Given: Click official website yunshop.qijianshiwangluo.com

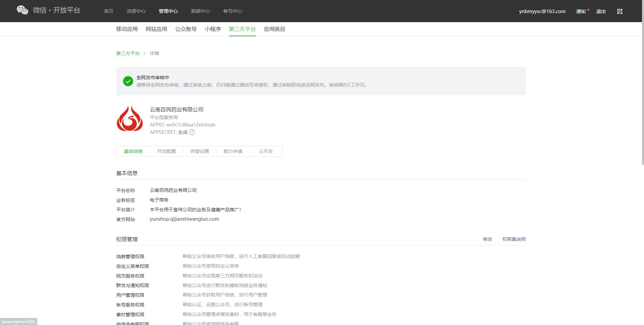Looking at the screenshot, I should point(184,219).
